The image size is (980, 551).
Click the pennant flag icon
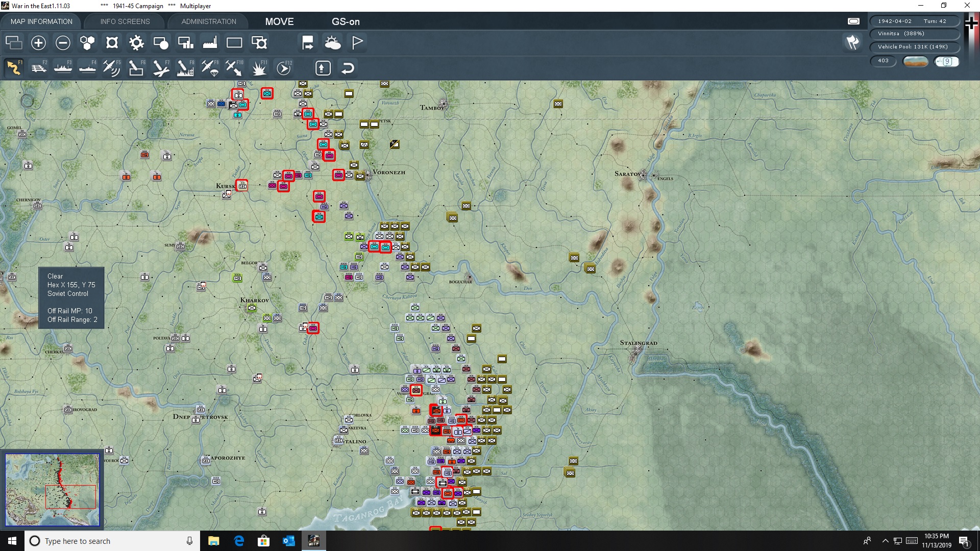(357, 42)
